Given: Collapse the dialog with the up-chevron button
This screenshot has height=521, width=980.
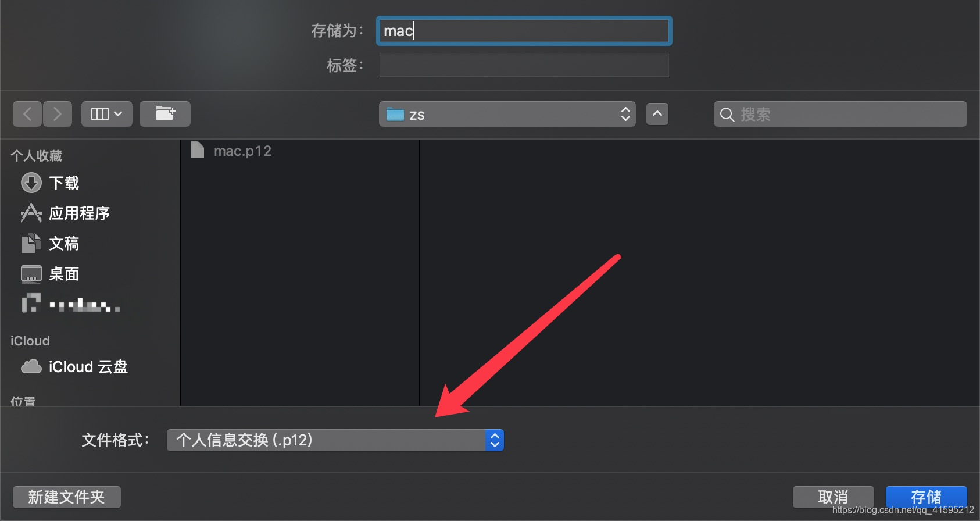Looking at the screenshot, I should [657, 114].
